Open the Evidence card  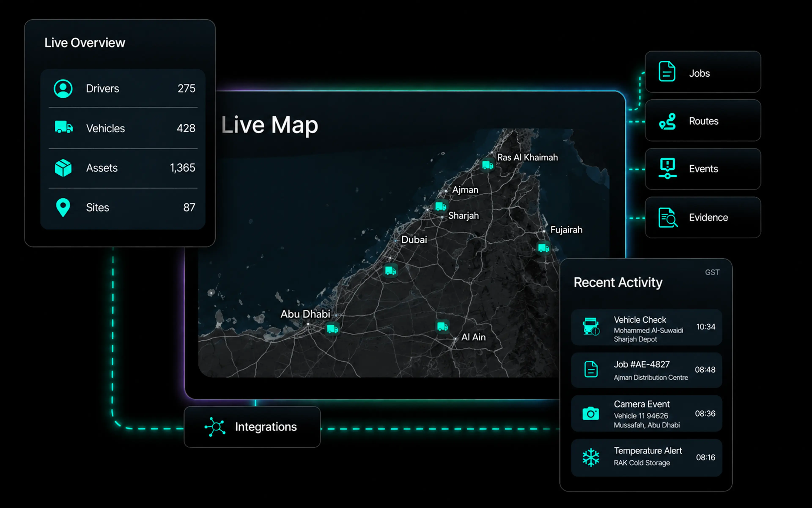pos(703,217)
